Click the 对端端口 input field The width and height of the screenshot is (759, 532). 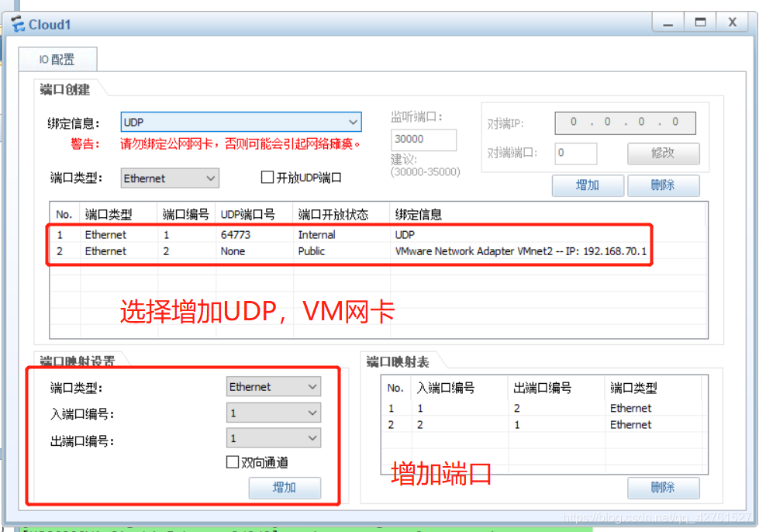(575, 153)
